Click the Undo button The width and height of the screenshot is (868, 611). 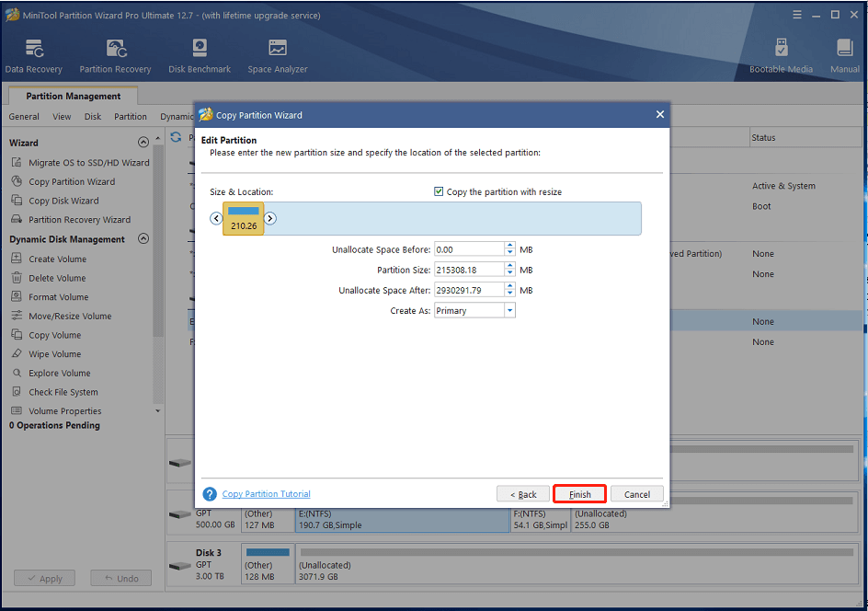coord(121,578)
